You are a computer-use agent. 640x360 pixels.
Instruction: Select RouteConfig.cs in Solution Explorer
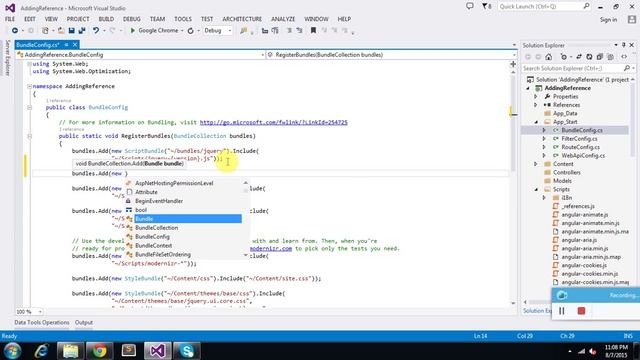[580, 147]
